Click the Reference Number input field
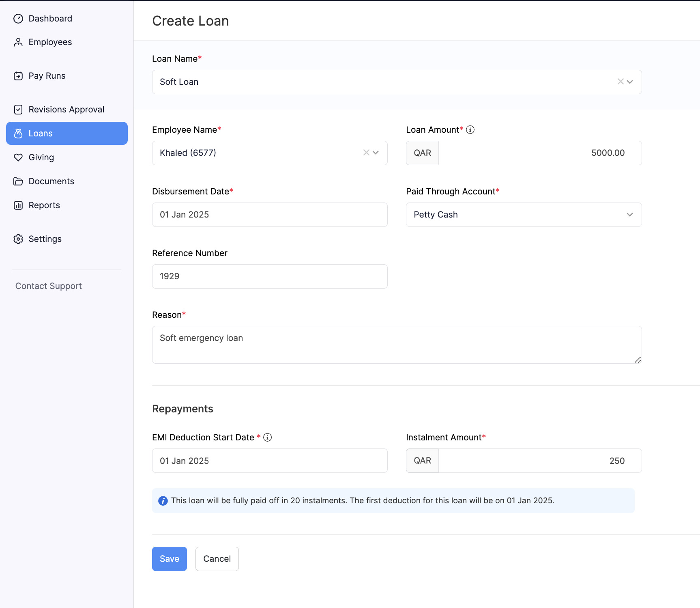700x608 pixels. point(269,276)
